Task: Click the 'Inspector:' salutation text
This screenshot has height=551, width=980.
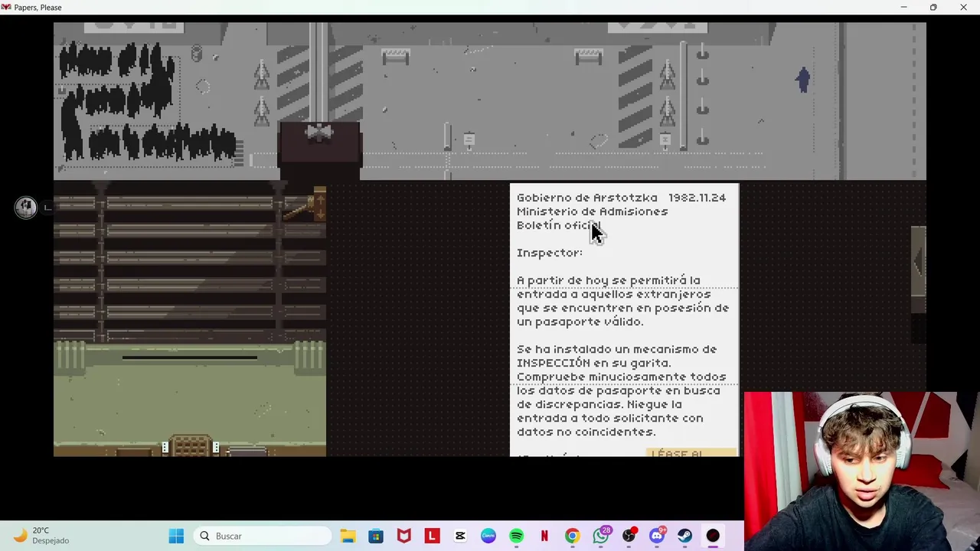Action: [x=550, y=253]
